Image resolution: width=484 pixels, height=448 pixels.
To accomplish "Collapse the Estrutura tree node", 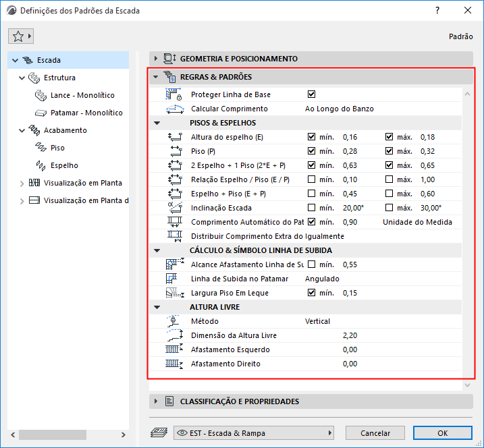I will click(22, 78).
